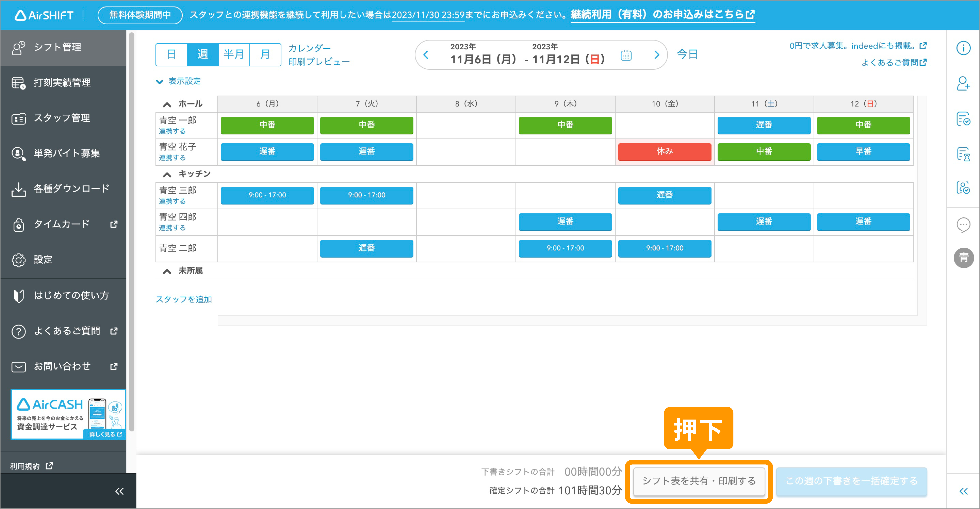Select 青空 一郎's 遅番 shift on Saturday 11
980x509 pixels.
click(764, 125)
